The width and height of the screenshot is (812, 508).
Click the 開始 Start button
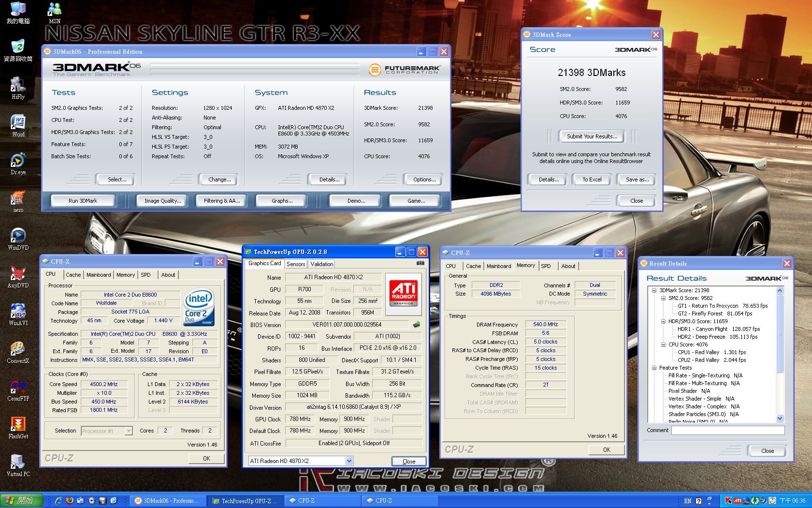pos(20,501)
